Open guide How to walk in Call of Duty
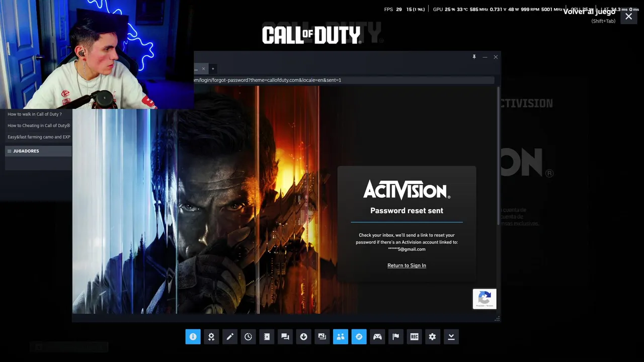This screenshot has height=362, width=644. 35,114
